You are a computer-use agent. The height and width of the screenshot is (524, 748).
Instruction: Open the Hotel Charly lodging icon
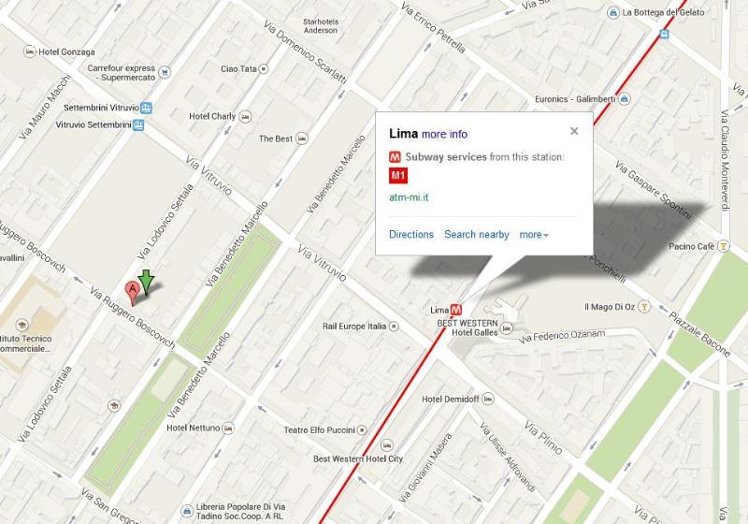pos(245,116)
